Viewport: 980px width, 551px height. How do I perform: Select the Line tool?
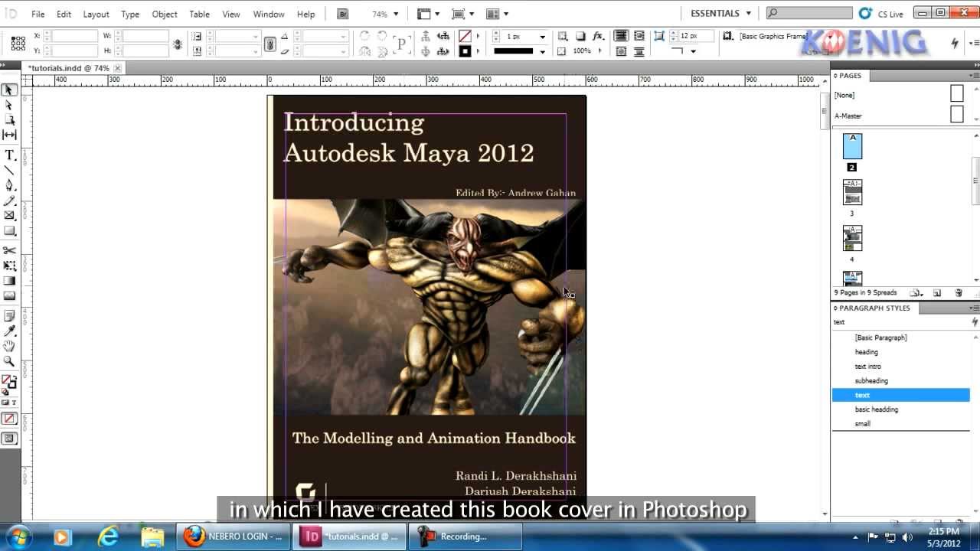pyautogui.click(x=9, y=170)
